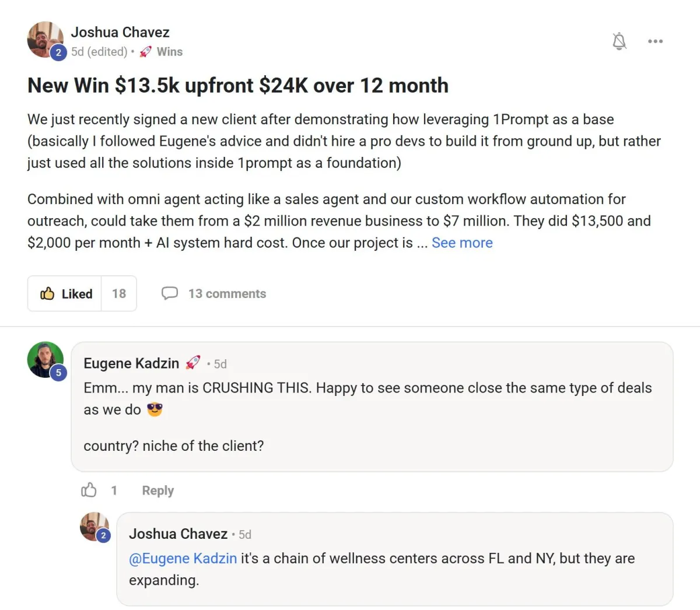The height and width of the screenshot is (610, 700).
Task: Click the level 5 badge on Eugene's avatar
Action: (x=58, y=373)
